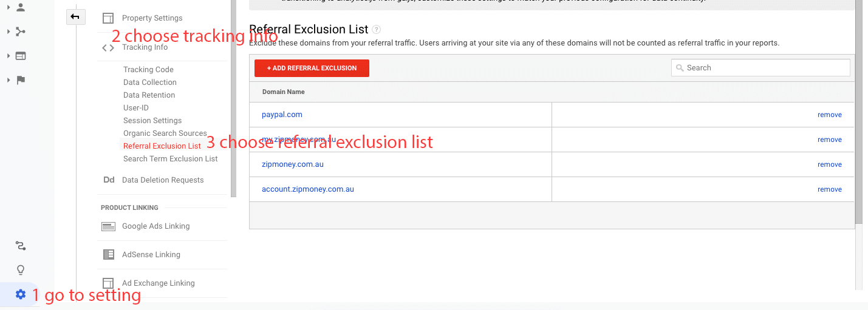
Task: Click the Google Ads Linking icon
Action: 108,226
